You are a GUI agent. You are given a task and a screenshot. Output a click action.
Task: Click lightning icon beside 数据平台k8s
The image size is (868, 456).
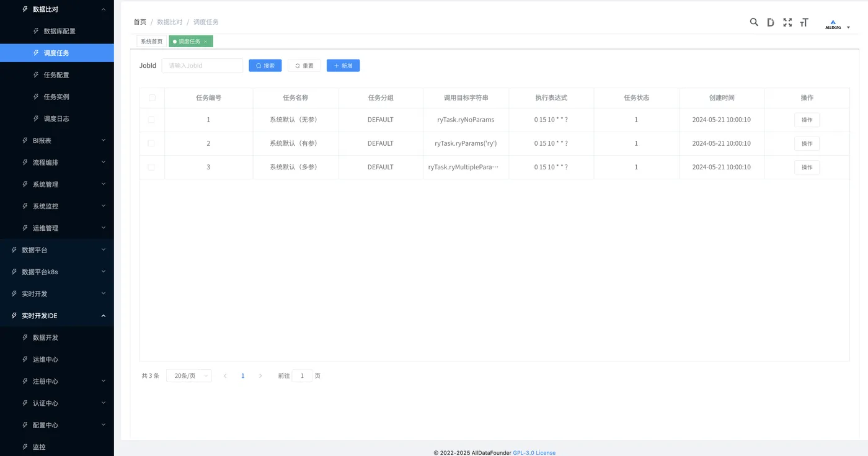coord(14,272)
